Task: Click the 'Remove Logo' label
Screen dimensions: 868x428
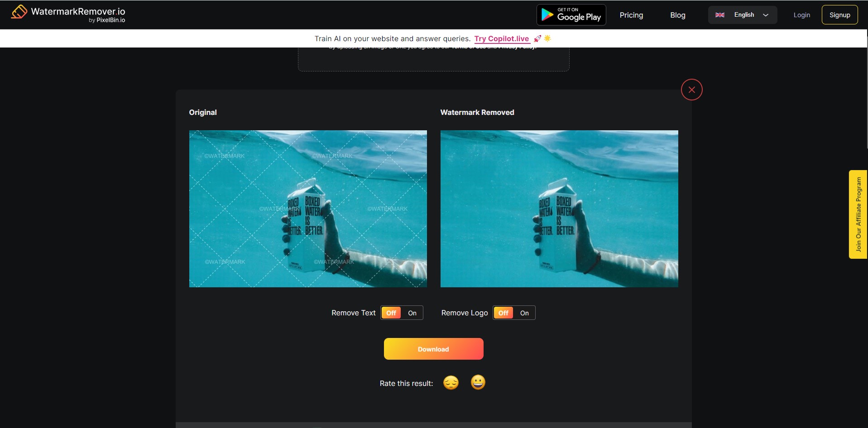Action: click(465, 313)
